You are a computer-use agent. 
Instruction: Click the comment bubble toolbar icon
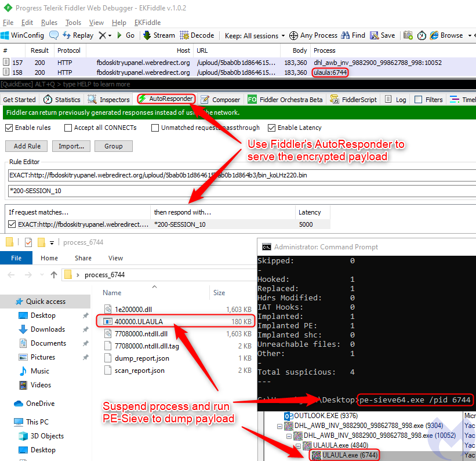point(54,35)
